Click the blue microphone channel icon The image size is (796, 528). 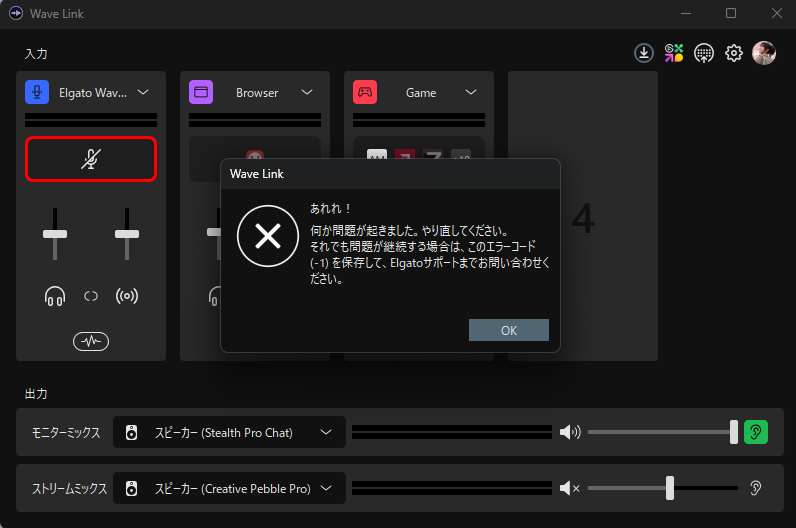pyautogui.click(x=38, y=92)
